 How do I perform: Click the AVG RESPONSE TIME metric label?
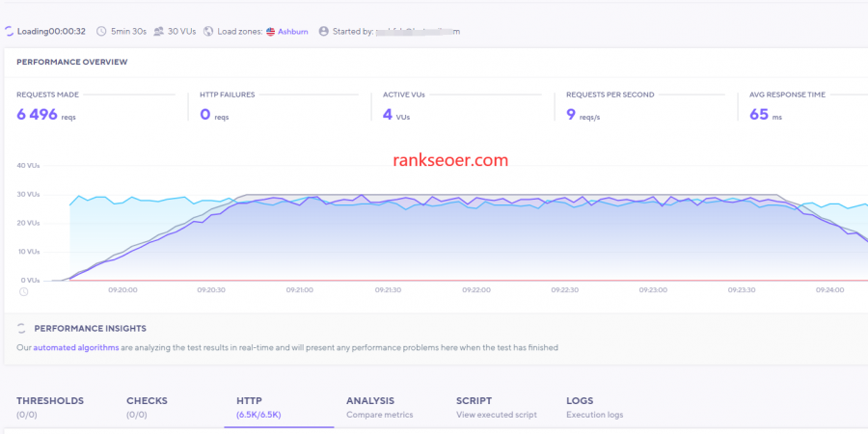787,95
